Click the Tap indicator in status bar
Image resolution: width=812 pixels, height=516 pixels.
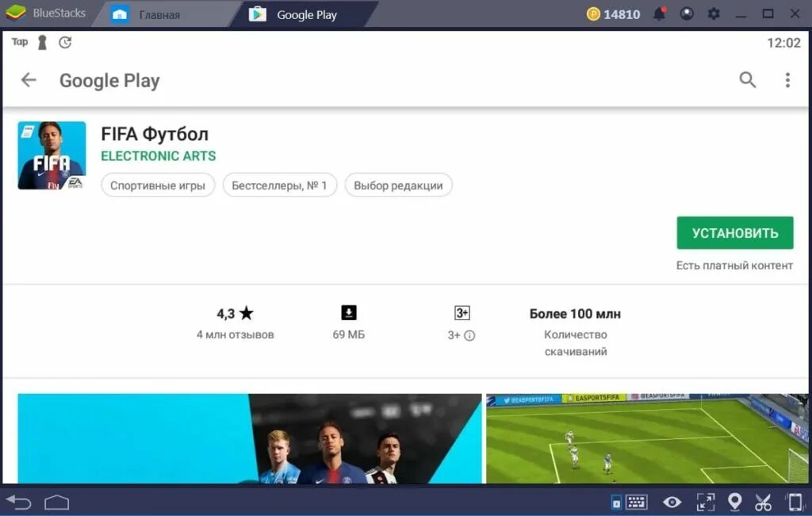tap(20, 42)
